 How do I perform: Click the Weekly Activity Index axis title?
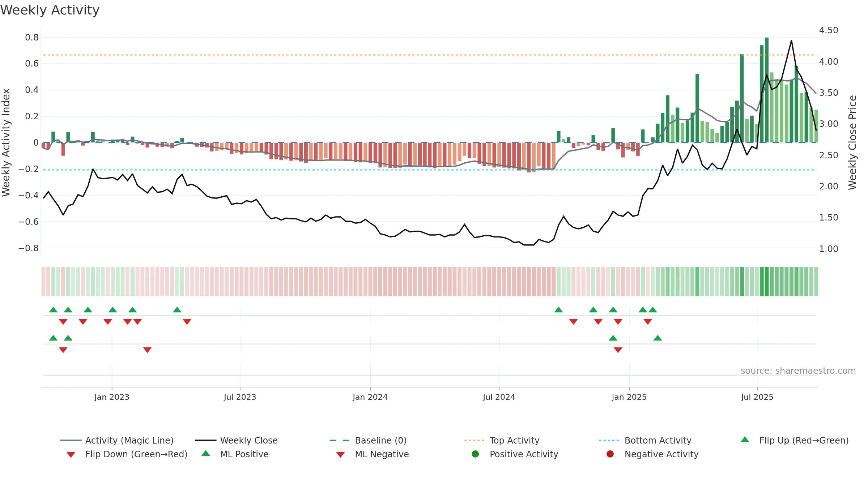coord(6,142)
